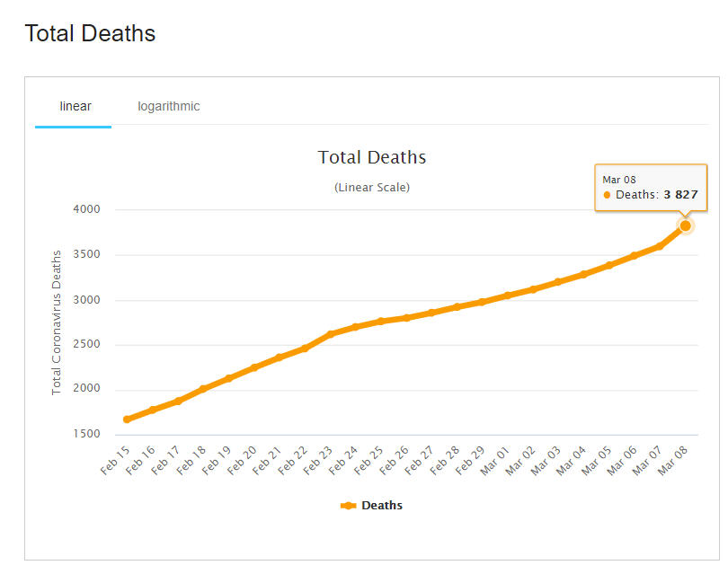Select the Feb 26 data point
Image resolution: width=728 pixels, height=574 pixels.
pyautogui.click(x=406, y=317)
